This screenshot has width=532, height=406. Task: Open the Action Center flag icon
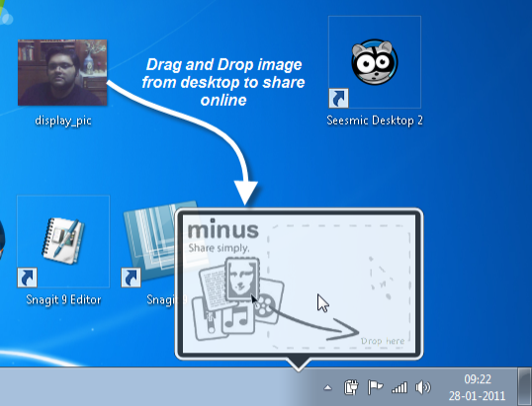click(x=375, y=387)
